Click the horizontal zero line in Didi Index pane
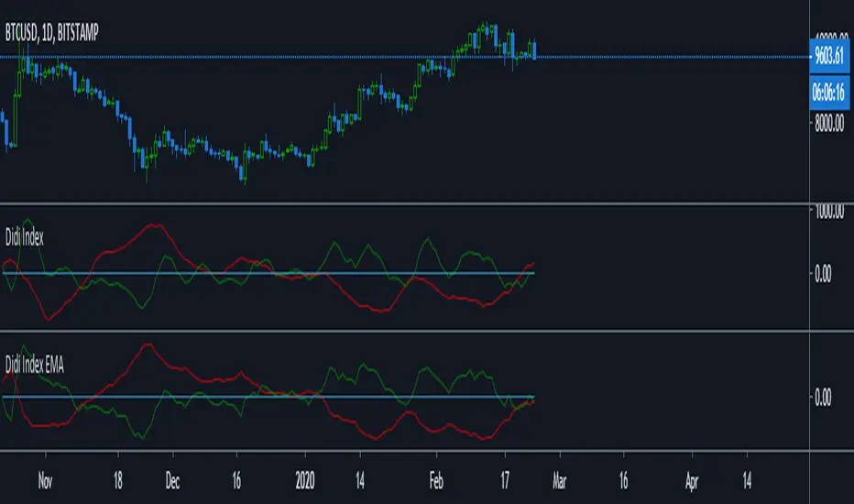The image size is (854, 504). (268, 273)
